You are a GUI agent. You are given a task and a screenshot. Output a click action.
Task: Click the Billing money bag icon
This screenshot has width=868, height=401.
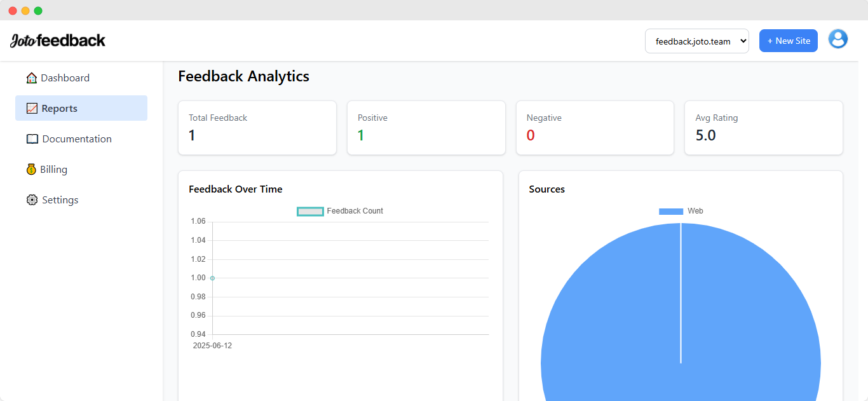[31, 170]
